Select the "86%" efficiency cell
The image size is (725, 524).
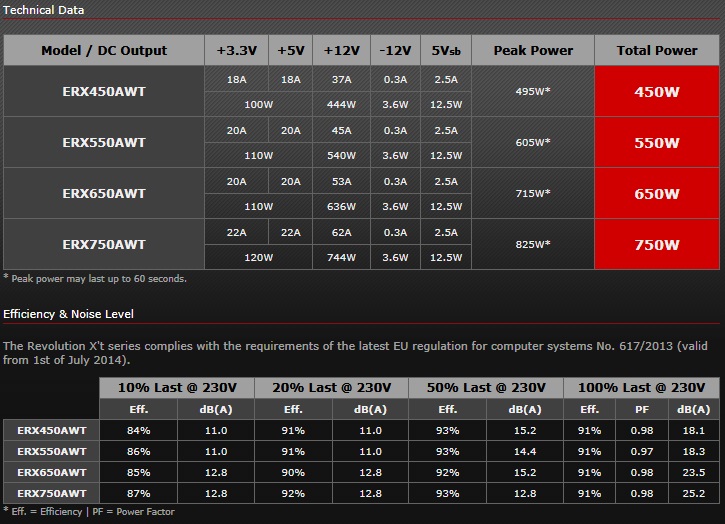(138, 451)
